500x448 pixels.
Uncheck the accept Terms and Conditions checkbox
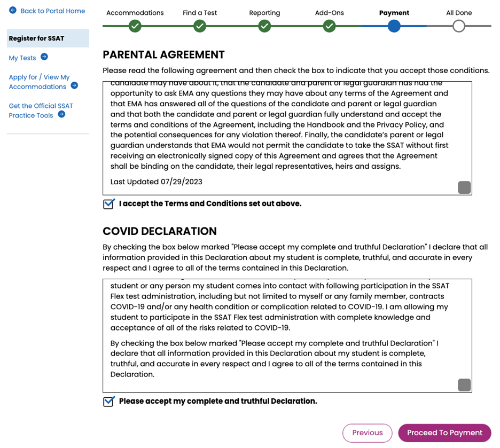coord(109,204)
